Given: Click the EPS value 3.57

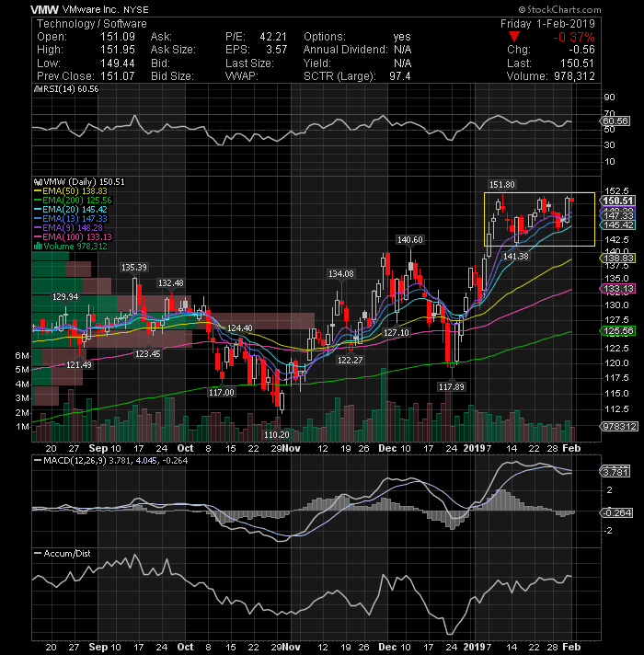Looking at the screenshot, I should pos(277,50).
